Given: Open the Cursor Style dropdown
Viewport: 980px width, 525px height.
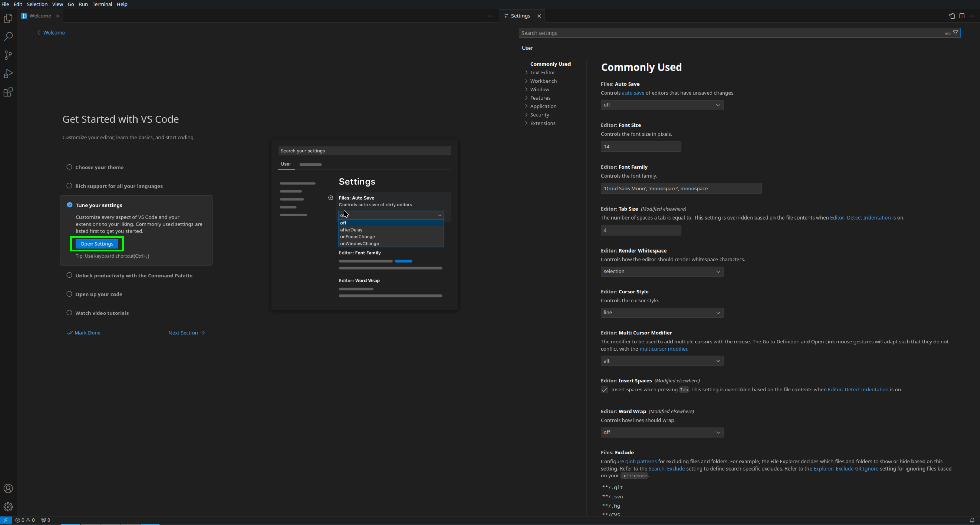Looking at the screenshot, I should (662, 313).
